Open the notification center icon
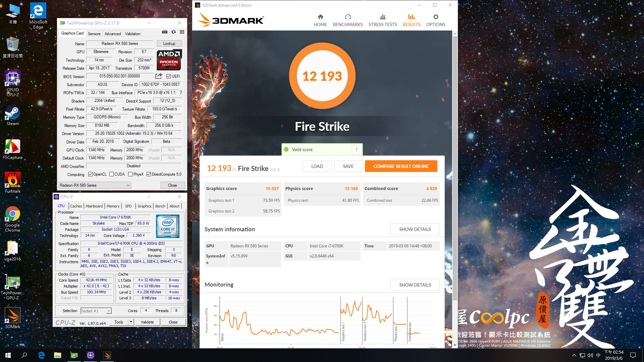The image size is (644, 362). click(633, 355)
